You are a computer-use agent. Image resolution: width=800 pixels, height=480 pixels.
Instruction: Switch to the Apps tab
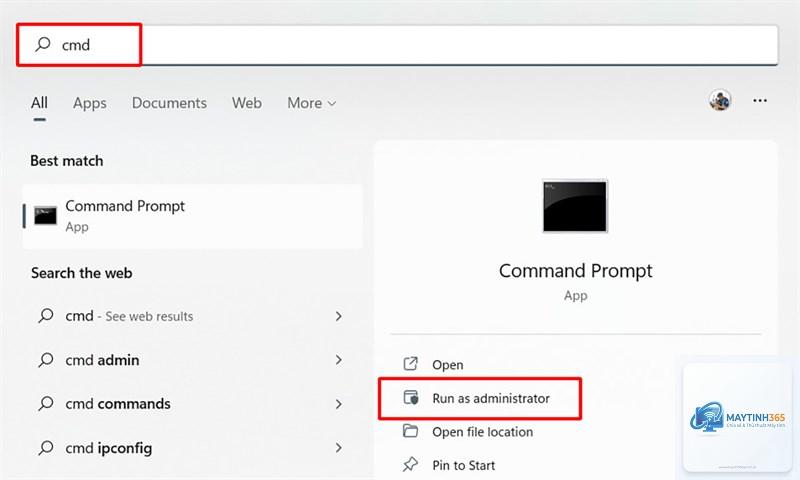click(90, 103)
